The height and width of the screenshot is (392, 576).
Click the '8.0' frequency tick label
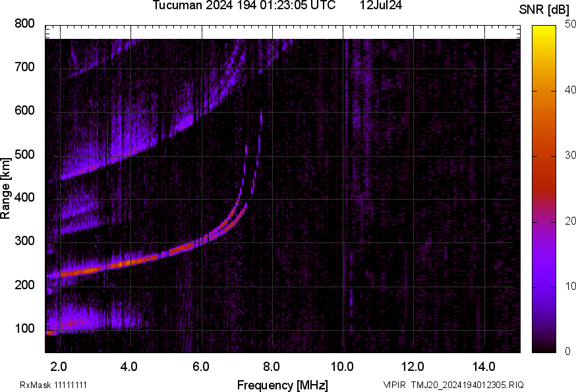tap(271, 366)
